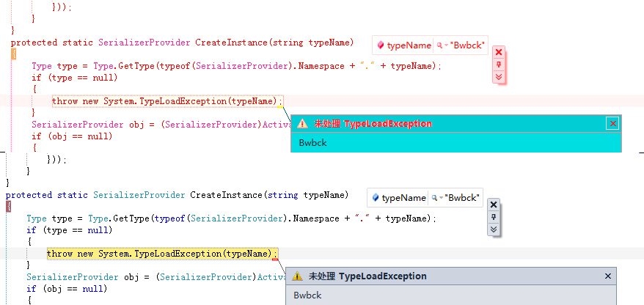Image resolution: width=644 pixels, height=305 pixels.
Task: Click teal "Type type = Type.GetType" line
Action: point(231,218)
